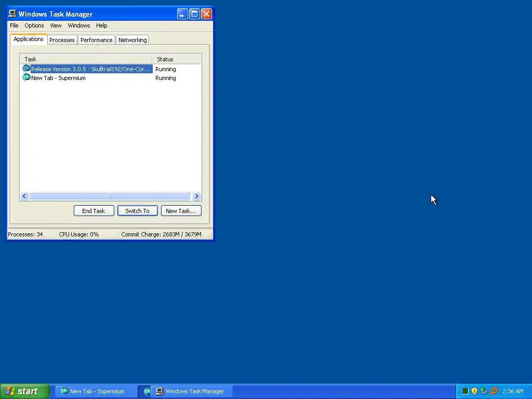Open the View menu
Image resolution: width=532 pixels, height=399 pixels.
[56, 25]
